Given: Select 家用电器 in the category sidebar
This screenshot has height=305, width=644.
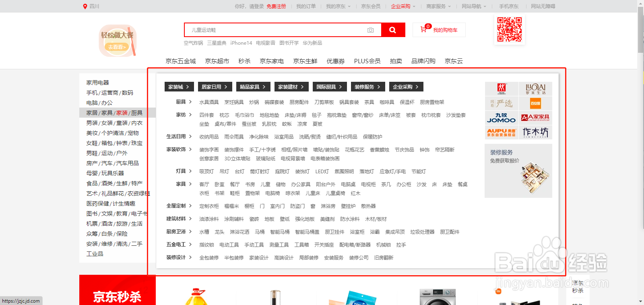Looking at the screenshot, I should point(97,83).
